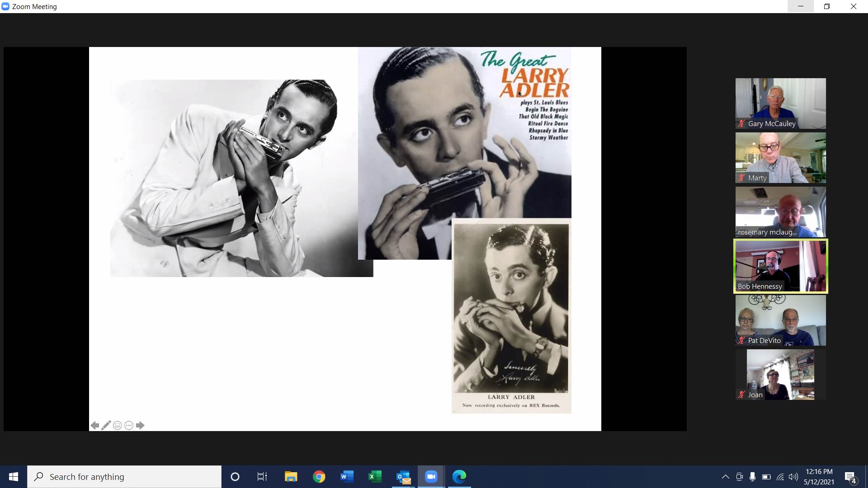Viewport: 868px width, 488px height.
Task: Click Marty's muted microphone icon
Action: coord(741,178)
